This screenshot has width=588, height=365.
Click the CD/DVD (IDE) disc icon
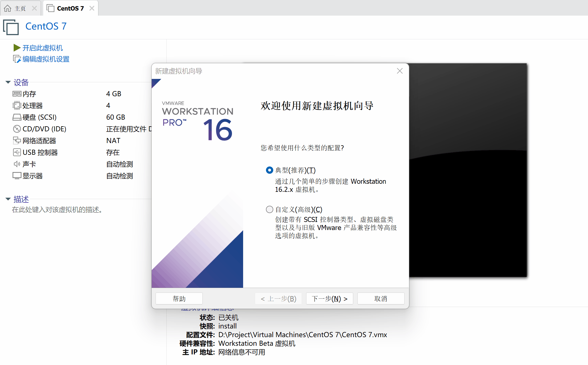click(x=17, y=129)
